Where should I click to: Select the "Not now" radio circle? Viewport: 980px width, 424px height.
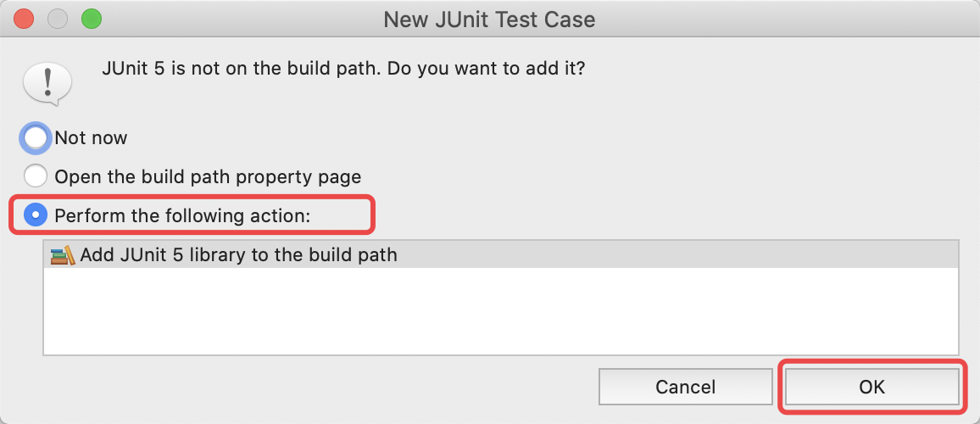tap(36, 137)
